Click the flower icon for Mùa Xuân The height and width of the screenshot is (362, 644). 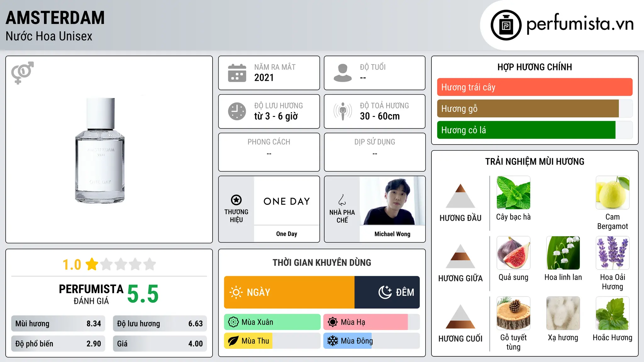[233, 322]
